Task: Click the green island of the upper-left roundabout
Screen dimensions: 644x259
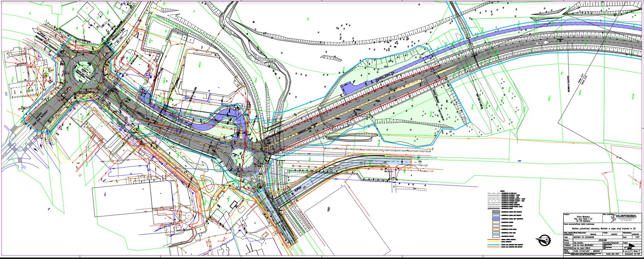Action: coord(83,71)
